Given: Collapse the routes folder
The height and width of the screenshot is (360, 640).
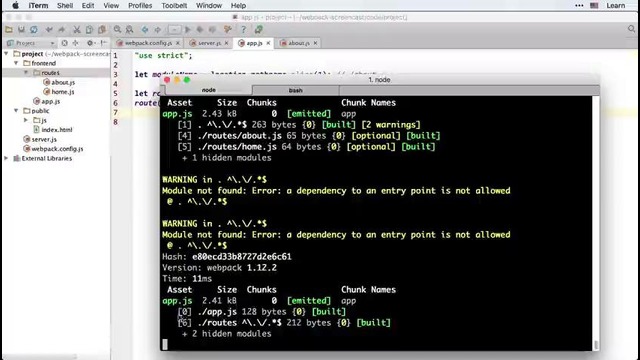Looking at the screenshot, I should coord(26,73).
